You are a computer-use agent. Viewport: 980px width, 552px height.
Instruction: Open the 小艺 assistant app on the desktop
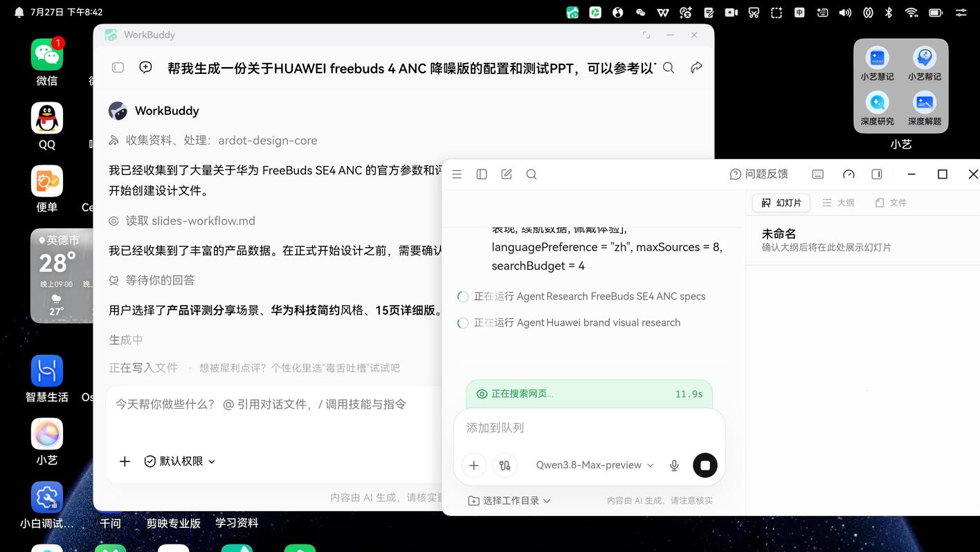pyautogui.click(x=47, y=441)
